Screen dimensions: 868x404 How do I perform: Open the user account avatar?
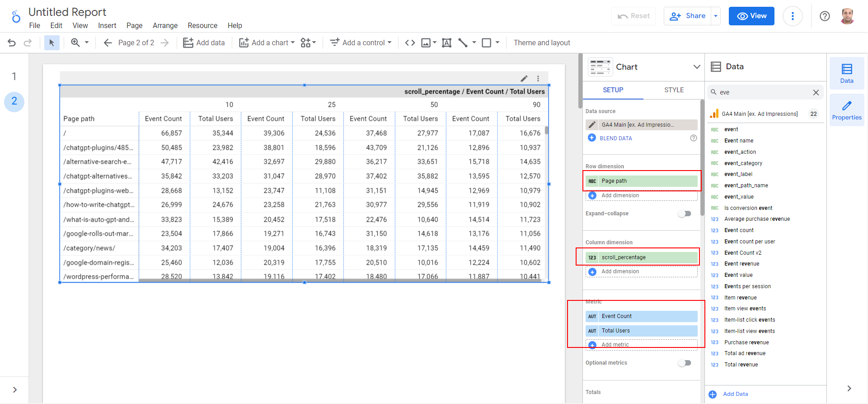847,16
